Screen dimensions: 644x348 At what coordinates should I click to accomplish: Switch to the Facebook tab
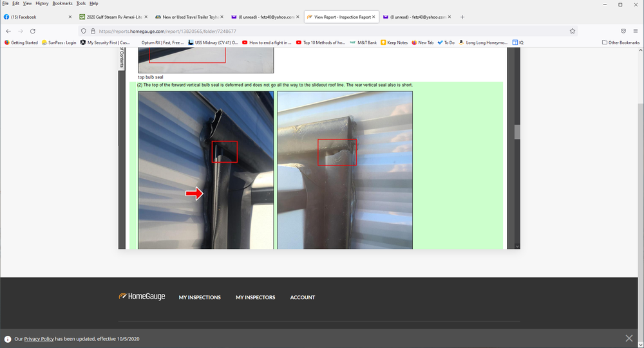click(x=35, y=17)
